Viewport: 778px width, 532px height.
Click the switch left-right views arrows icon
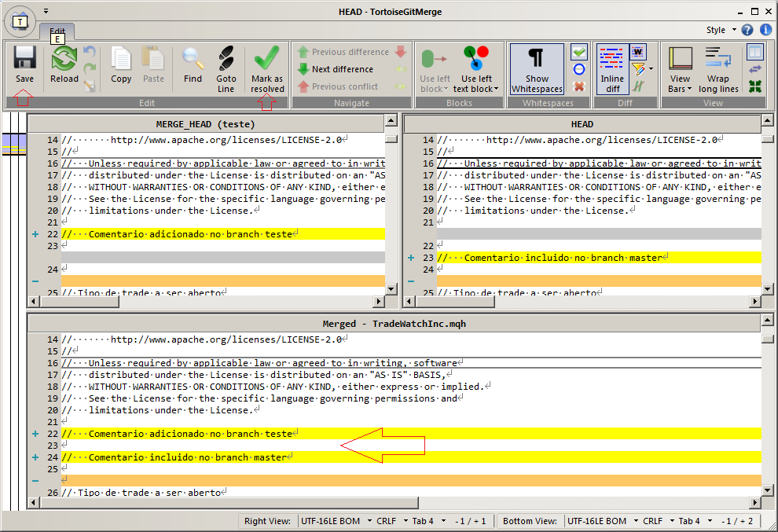coord(754,69)
